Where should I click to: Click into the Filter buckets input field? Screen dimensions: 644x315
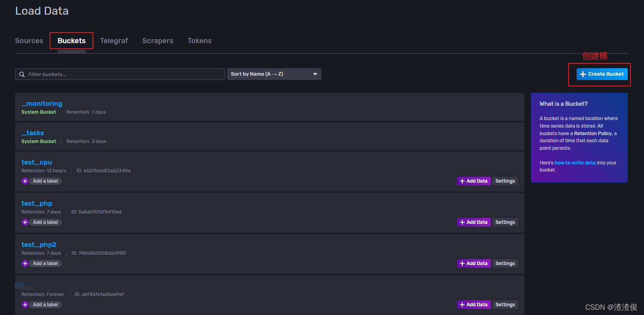(120, 74)
